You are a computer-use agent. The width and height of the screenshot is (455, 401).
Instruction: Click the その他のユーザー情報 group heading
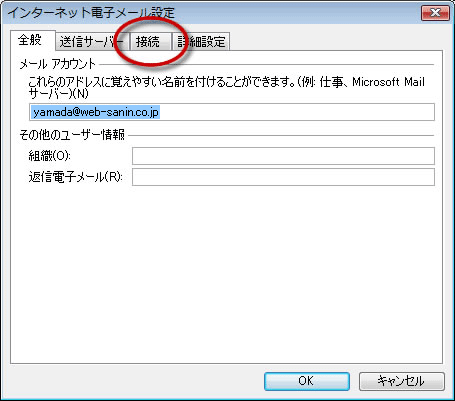pos(72,135)
